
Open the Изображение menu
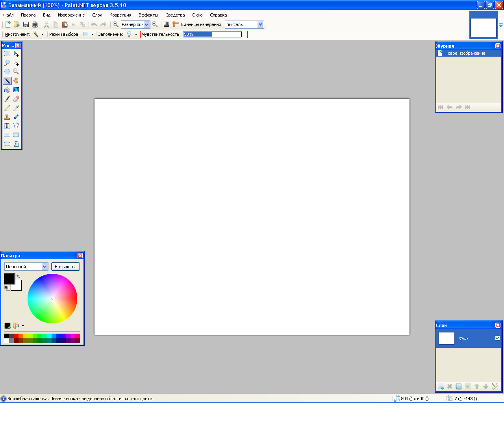71,15
